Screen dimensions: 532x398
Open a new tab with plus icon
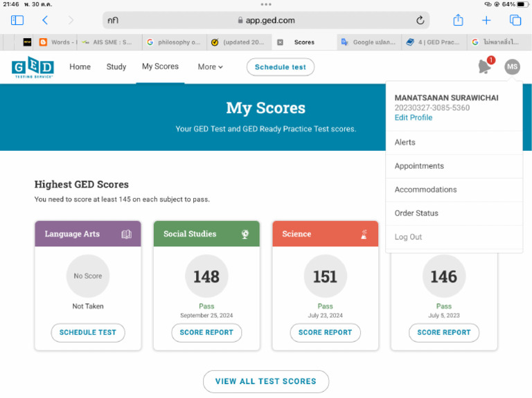(x=486, y=21)
